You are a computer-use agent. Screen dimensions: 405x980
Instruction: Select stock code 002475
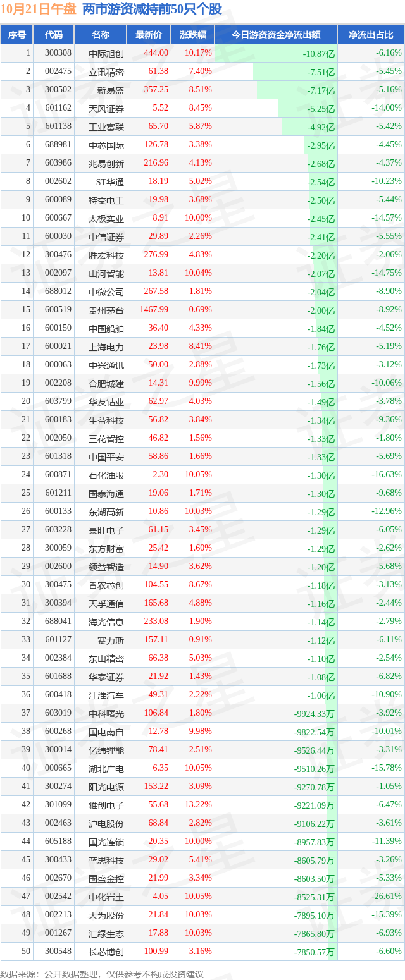(x=58, y=71)
